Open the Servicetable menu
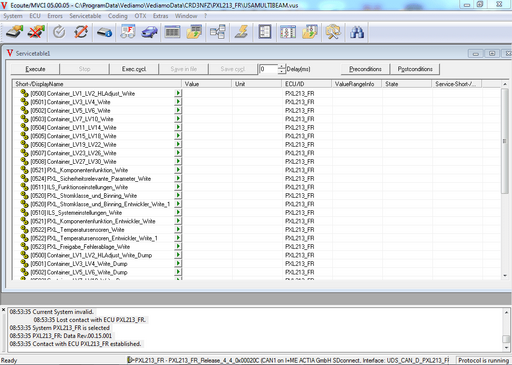Image resolution: width=512 pixels, height=365 pixels. coord(85,16)
